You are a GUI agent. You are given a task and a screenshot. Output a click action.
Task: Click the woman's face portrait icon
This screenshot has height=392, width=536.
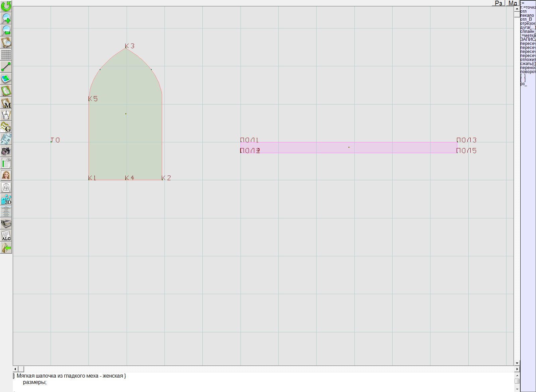click(6, 175)
